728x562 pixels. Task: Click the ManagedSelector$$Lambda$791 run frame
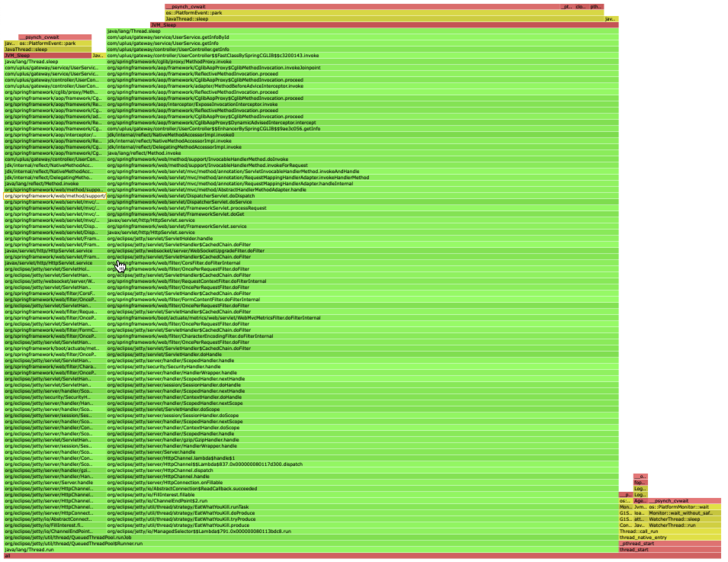click(362, 531)
